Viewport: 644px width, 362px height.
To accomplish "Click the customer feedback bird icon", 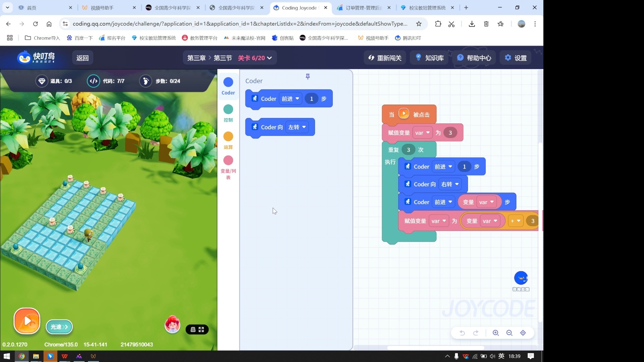I will click(x=521, y=278).
